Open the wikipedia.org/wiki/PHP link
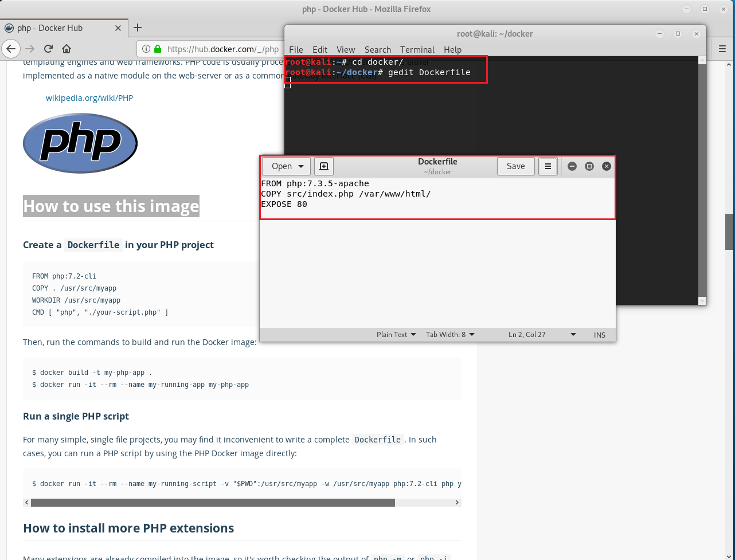The height and width of the screenshot is (560, 735). (89, 98)
